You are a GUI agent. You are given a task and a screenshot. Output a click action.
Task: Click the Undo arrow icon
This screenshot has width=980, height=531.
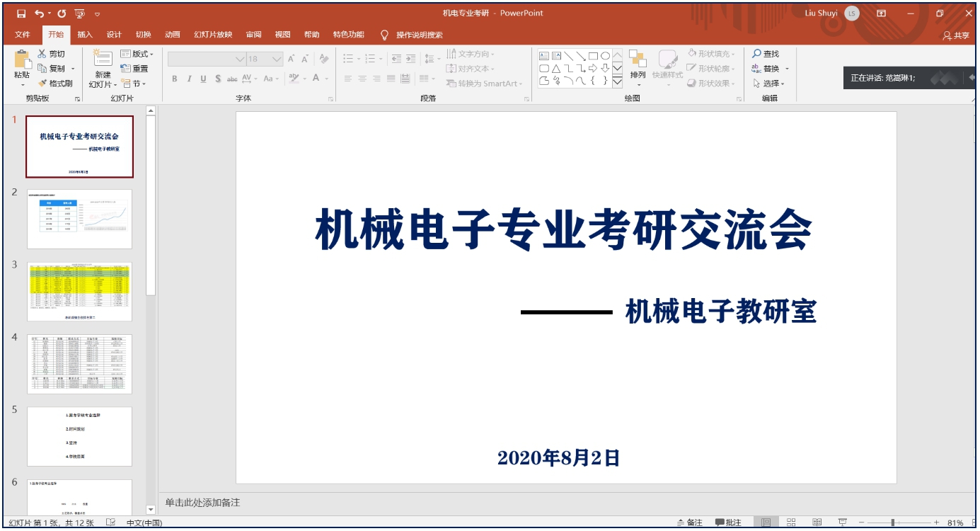click(39, 13)
